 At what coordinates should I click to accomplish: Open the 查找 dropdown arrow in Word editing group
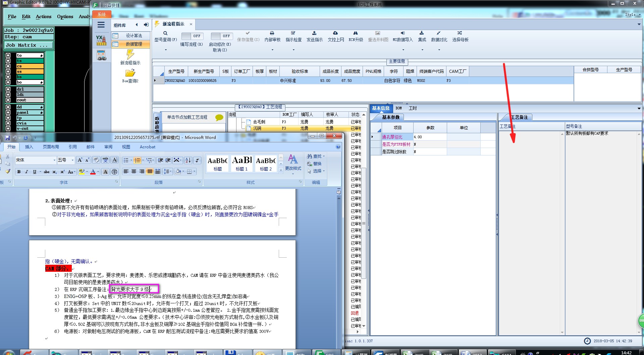click(x=324, y=156)
